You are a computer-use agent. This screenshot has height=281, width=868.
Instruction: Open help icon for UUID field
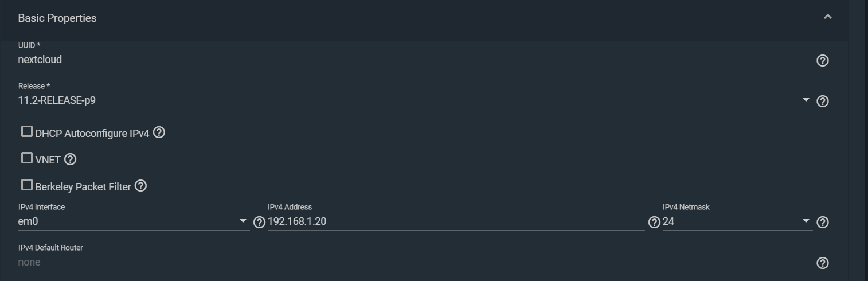pos(822,60)
